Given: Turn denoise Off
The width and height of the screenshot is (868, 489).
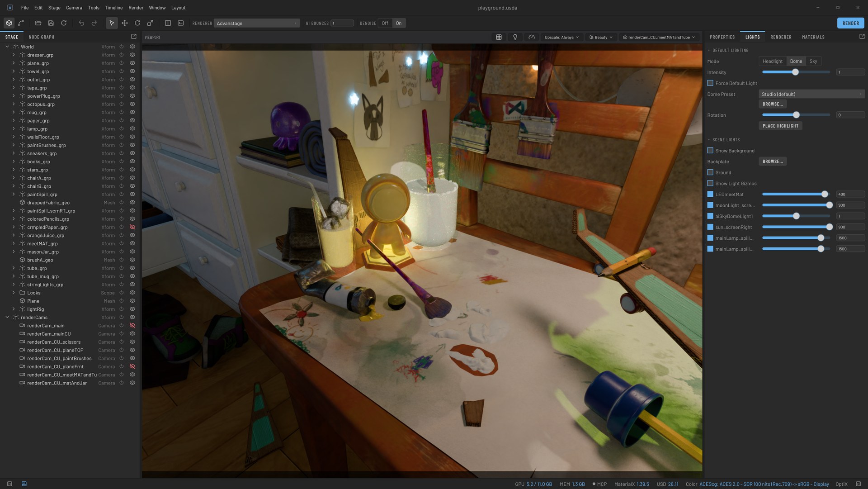Looking at the screenshot, I should (x=385, y=23).
